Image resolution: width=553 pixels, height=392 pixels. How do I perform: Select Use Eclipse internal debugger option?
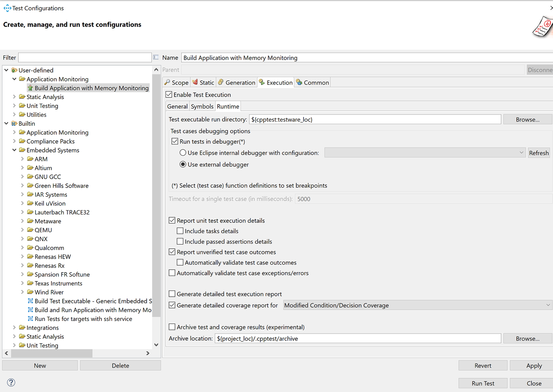(183, 153)
